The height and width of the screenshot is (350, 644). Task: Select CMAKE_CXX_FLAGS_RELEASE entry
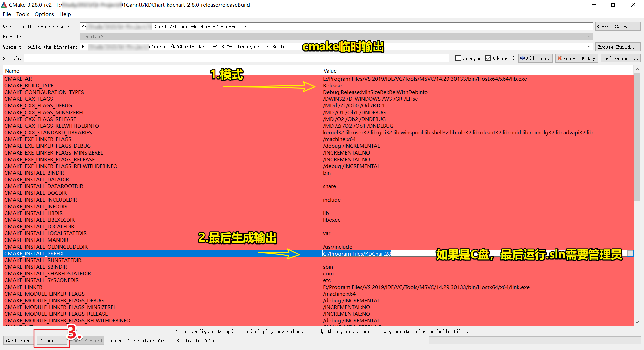tap(40, 119)
